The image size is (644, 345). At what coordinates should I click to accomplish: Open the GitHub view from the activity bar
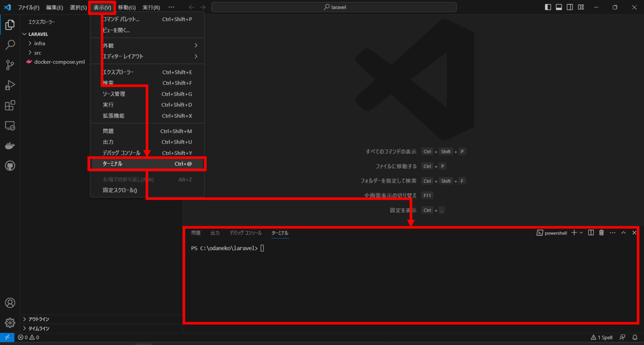[x=10, y=166]
